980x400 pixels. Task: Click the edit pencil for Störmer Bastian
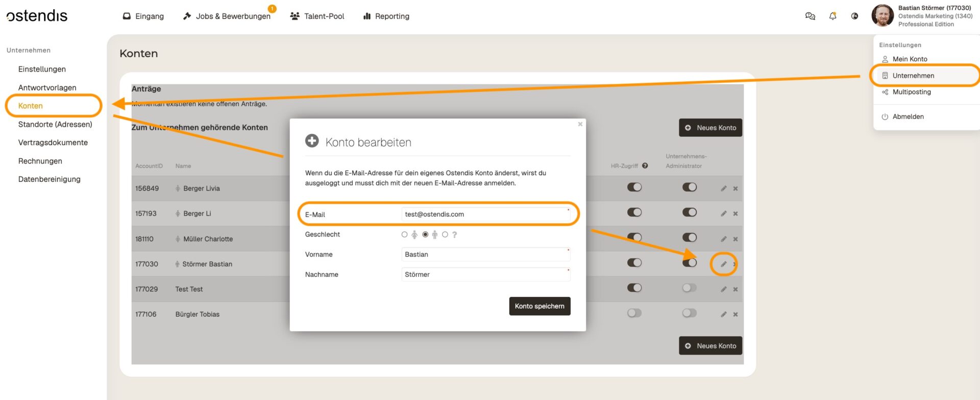click(x=723, y=264)
